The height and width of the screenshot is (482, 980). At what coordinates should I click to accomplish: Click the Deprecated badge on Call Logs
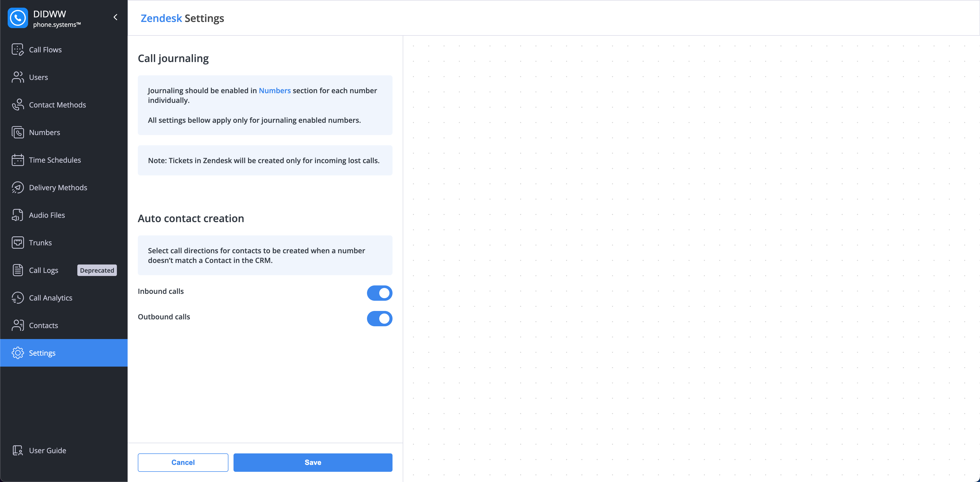(x=97, y=270)
